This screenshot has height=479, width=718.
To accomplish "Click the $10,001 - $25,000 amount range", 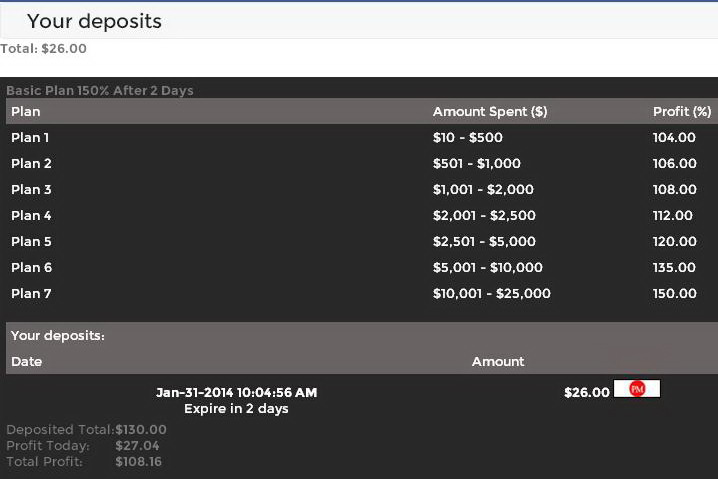I will coord(492,294).
